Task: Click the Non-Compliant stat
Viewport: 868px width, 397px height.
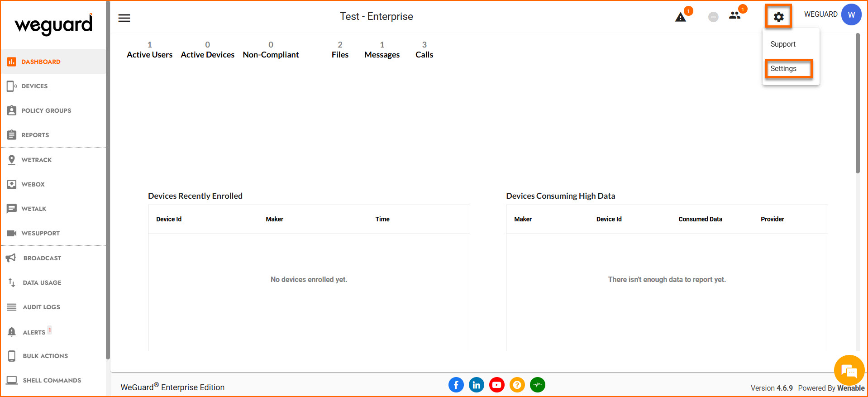Action: click(271, 50)
